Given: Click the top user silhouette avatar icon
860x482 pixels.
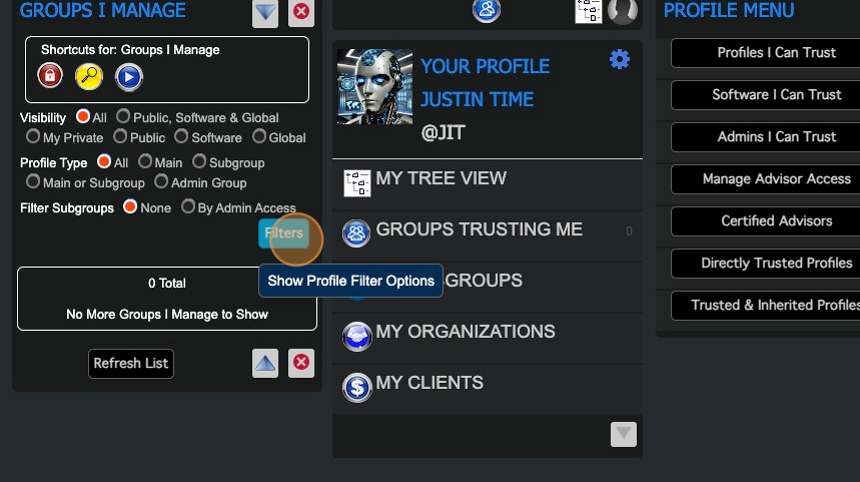Looking at the screenshot, I should (623, 10).
